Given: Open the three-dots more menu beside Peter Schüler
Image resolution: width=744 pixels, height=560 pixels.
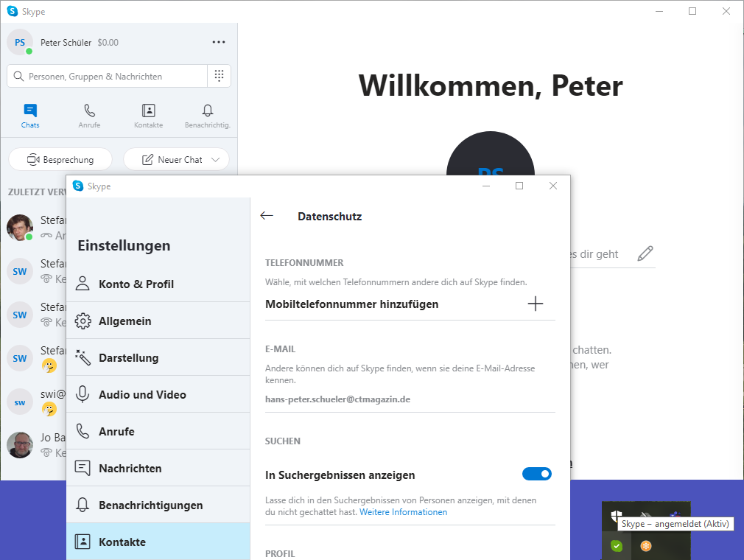Looking at the screenshot, I should coord(219,42).
